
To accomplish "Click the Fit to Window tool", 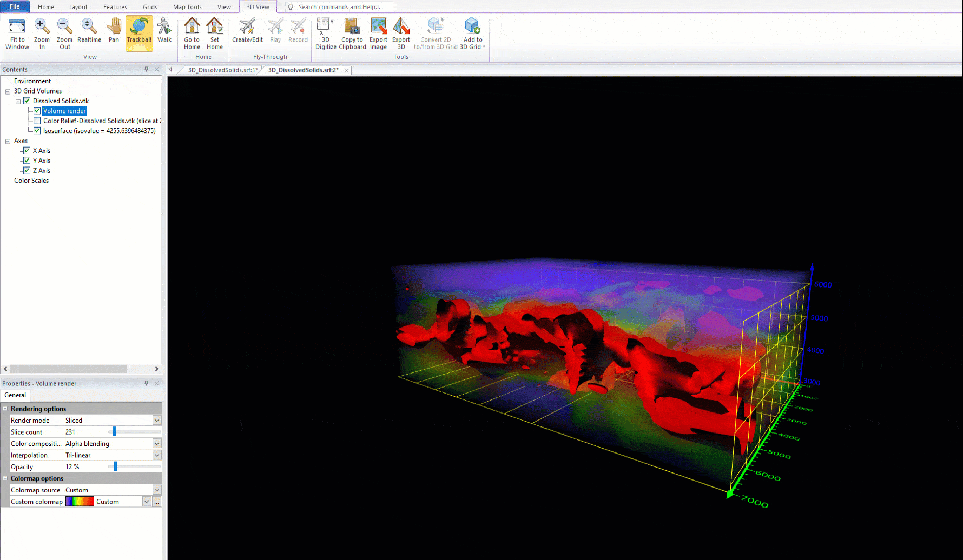I will (17, 32).
